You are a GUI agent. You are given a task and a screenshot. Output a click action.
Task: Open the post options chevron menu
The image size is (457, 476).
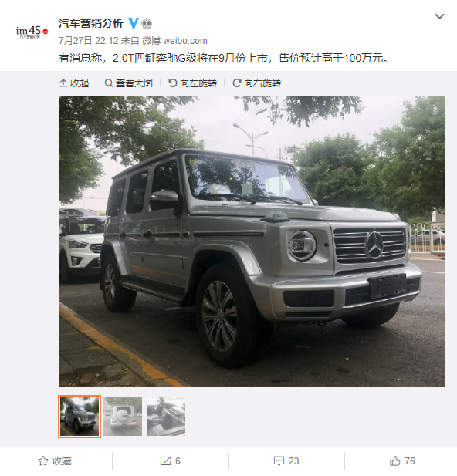click(439, 16)
